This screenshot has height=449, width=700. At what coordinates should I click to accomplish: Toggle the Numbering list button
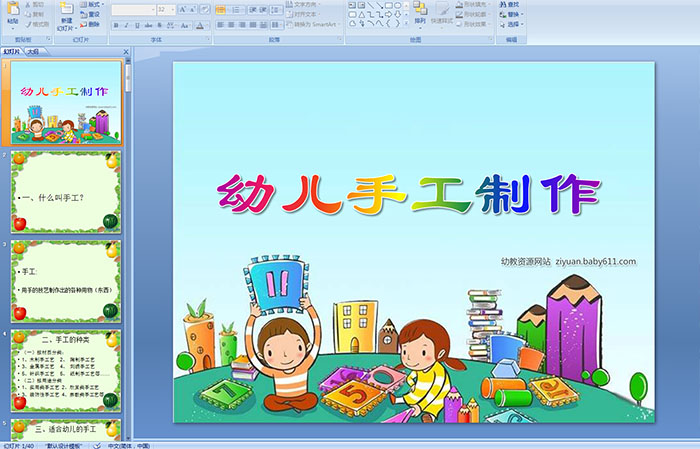coord(238,10)
